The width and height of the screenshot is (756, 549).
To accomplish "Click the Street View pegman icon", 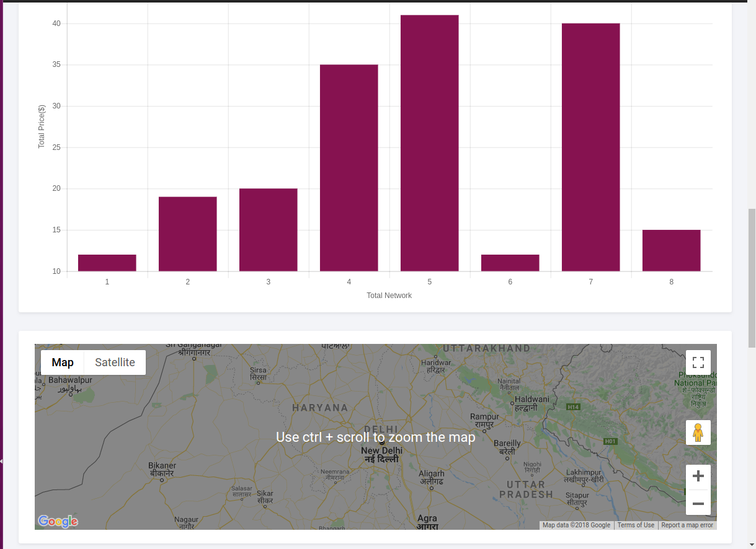I will (x=698, y=433).
